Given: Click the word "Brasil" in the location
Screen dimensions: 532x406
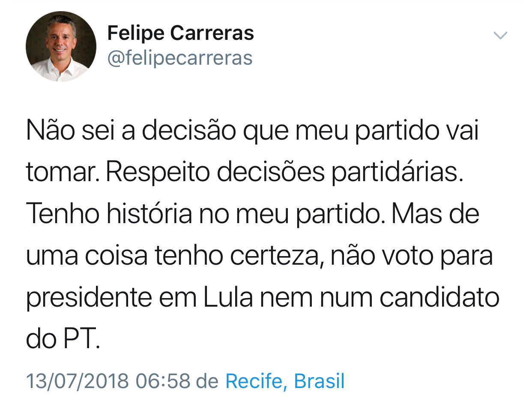Looking at the screenshot, I should pos(319,381).
